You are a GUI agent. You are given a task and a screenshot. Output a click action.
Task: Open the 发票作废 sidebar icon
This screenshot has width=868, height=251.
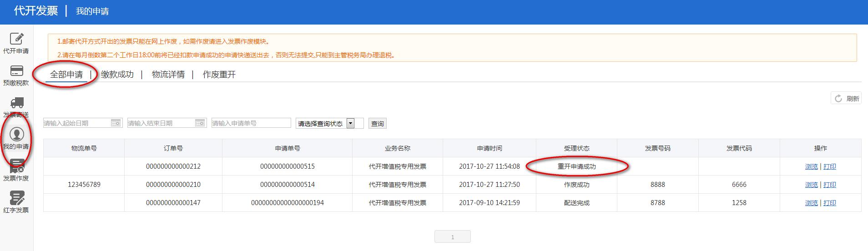click(17, 166)
